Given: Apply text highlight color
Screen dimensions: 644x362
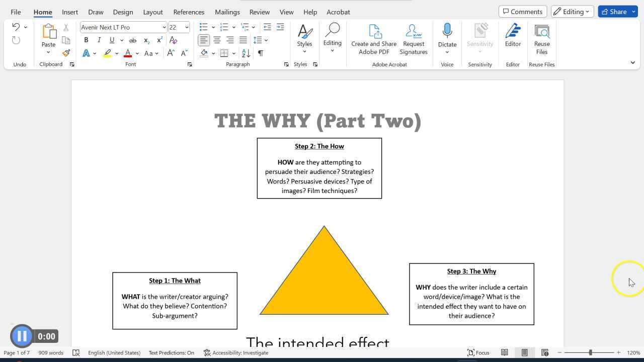Looking at the screenshot, I should coord(108,53).
